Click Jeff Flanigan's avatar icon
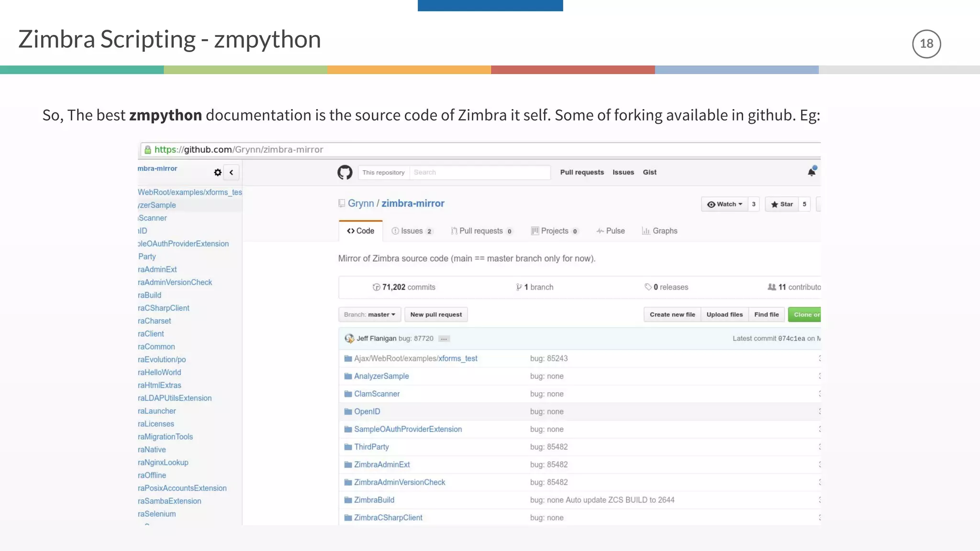This screenshot has width=980, height=551. point(349,339)
